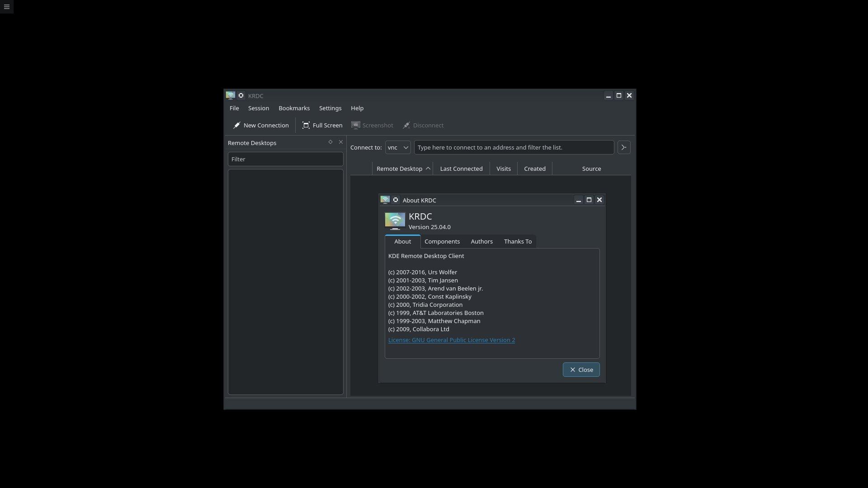This screenshot has width=868, height=488.
Task: Click the connect address input field
Action: point(514,147)
